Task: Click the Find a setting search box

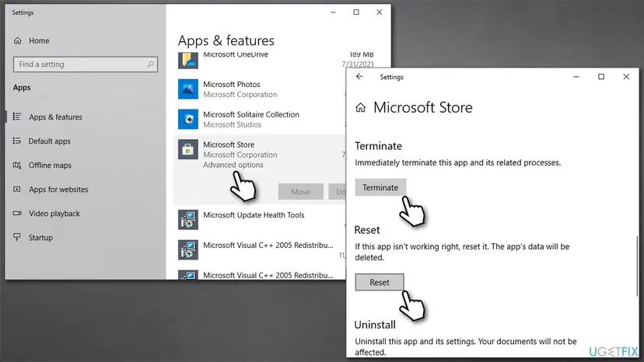Action: [x=86, y=64]
